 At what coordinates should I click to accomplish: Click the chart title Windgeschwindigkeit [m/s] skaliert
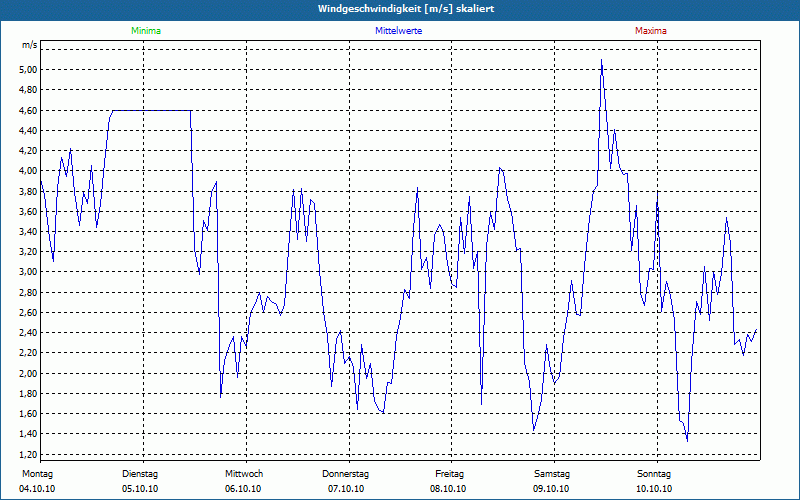point(406,9)
